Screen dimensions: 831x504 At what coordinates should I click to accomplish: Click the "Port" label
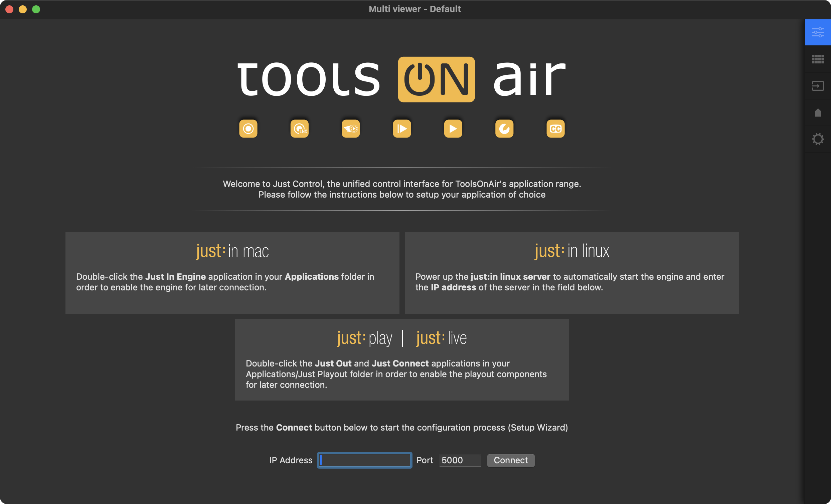[425, 460]
